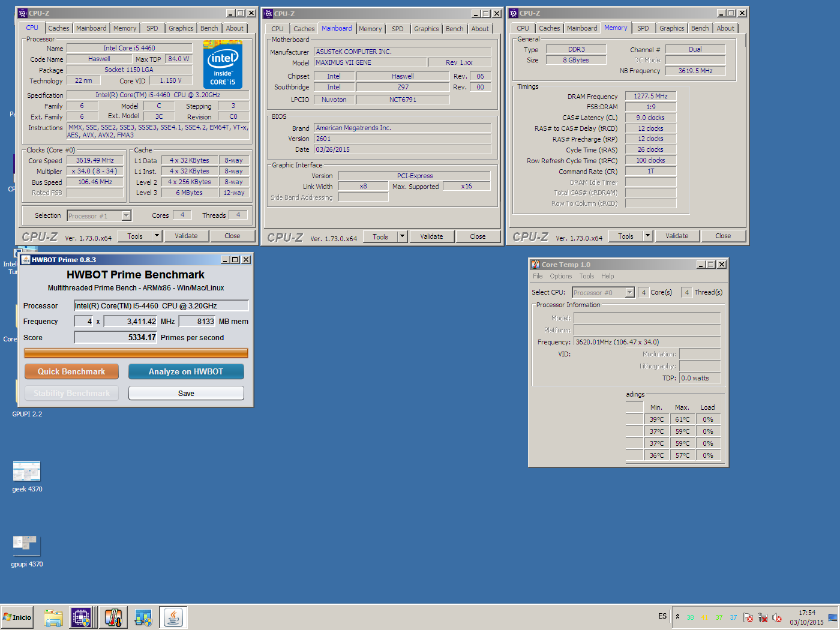Click HWBOT Prime orange progress bar
Screen dimensions: 840x630
[x=136, y=353]
